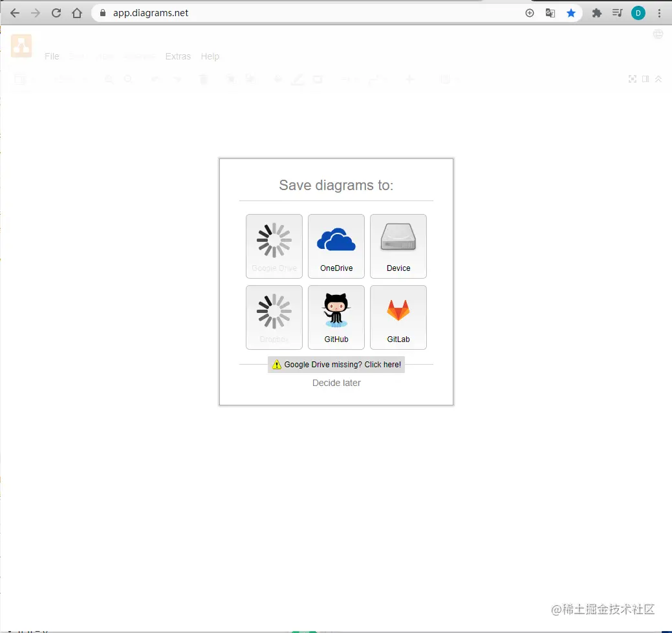
Task: Click the Decide later link
Action: point(336,383)
